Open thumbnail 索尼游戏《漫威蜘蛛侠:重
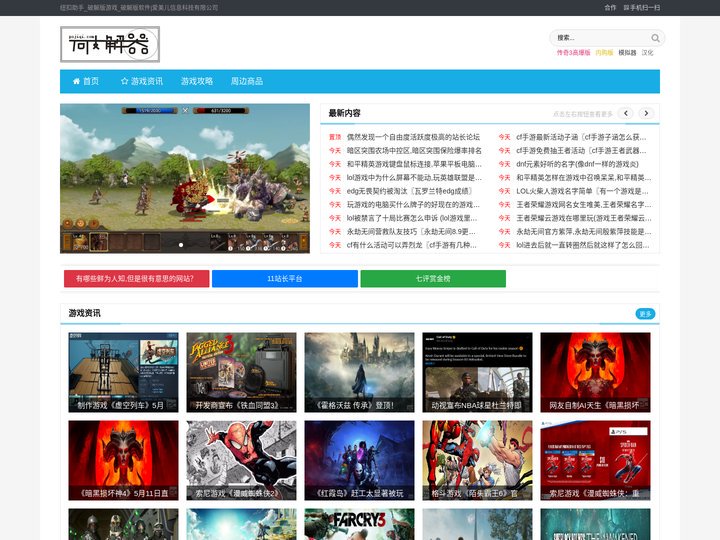The width and height of the screenshot is (720, 540). (595, 460)
